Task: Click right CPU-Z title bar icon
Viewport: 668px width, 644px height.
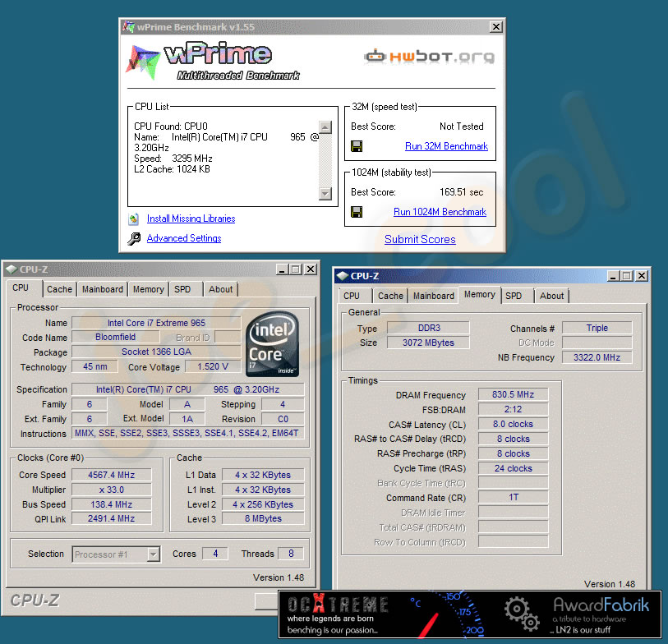Action: pos(342,276)
